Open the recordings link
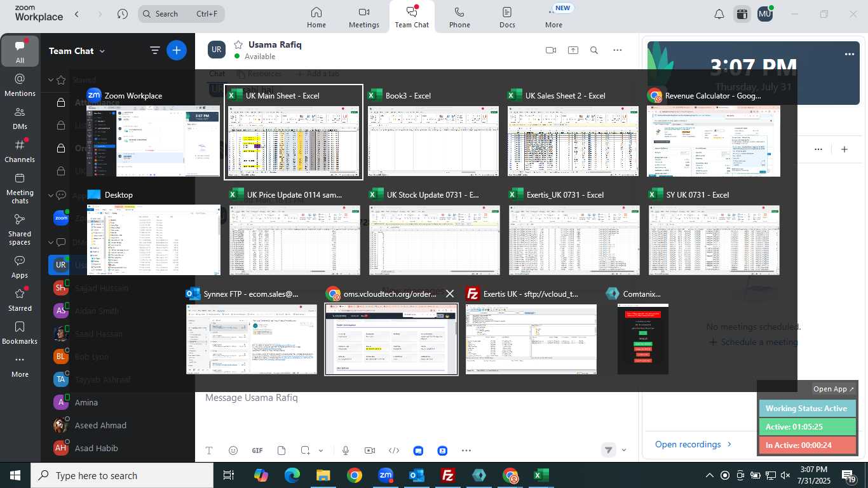The image size is (868, 488). [x=693, y=444]
